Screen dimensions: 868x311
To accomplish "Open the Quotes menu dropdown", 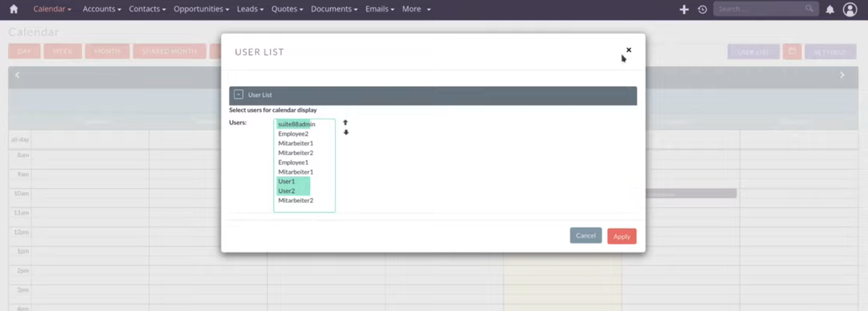I will pyautogui.click(x=287, y=9).
